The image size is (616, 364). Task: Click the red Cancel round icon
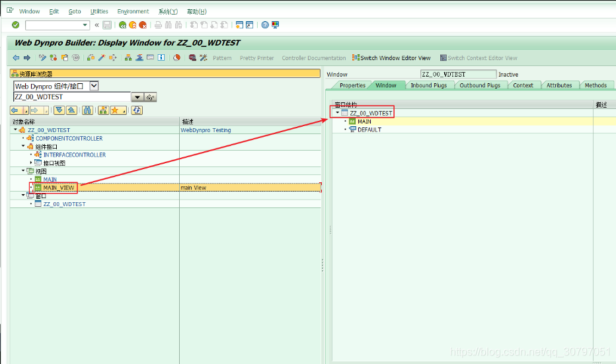[x=143, y=25]
